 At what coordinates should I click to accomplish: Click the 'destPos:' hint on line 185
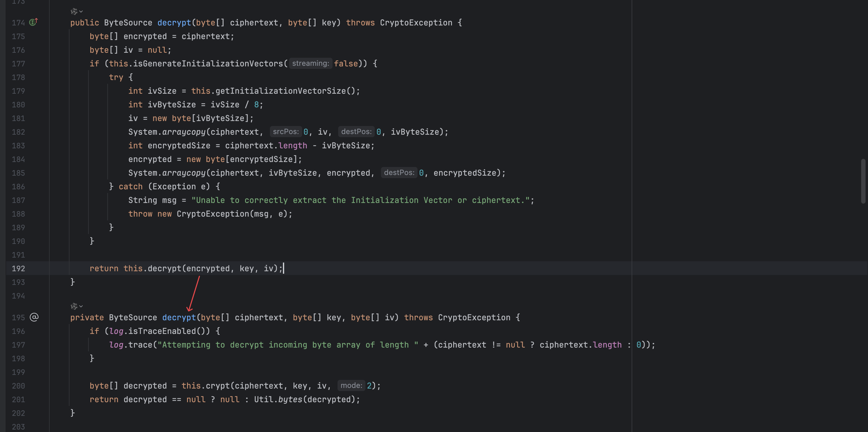pos(399,173)
